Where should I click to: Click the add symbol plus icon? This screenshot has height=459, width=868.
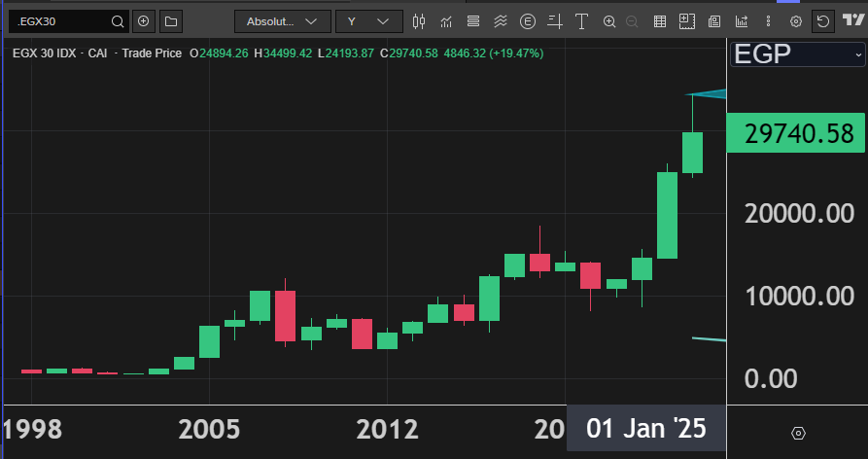pos(144,21)
